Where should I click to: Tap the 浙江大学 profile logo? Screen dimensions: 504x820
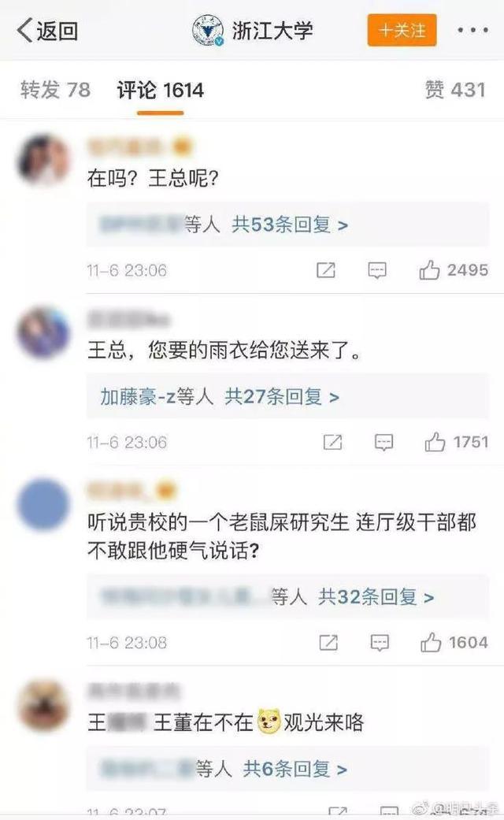point(208,31)
